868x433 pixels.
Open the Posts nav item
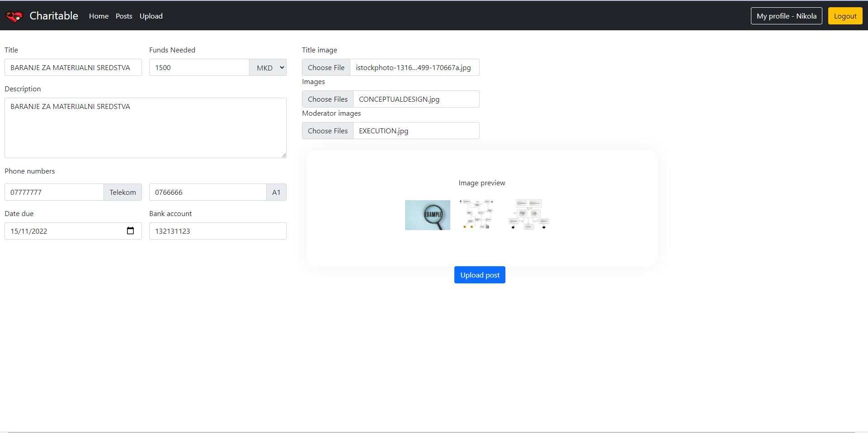pyautogui.click(x=124, y=16)
